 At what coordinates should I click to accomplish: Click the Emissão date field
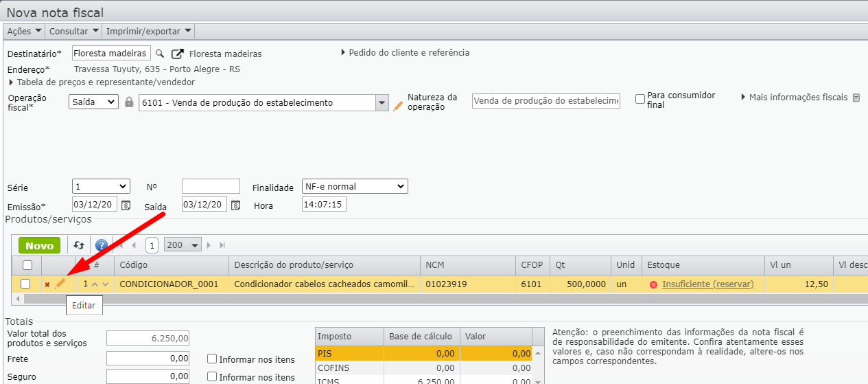click(x=95, y=205)
